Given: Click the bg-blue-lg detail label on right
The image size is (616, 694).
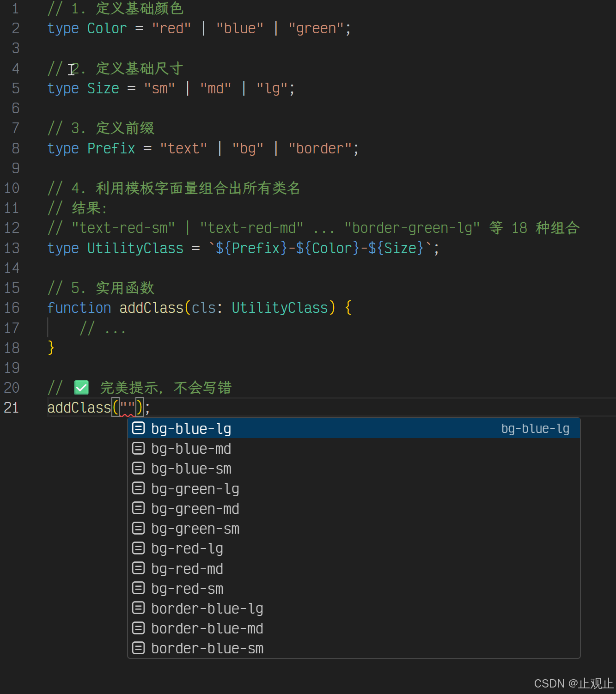Looking at the screenshot, I should tap(535, 429).
